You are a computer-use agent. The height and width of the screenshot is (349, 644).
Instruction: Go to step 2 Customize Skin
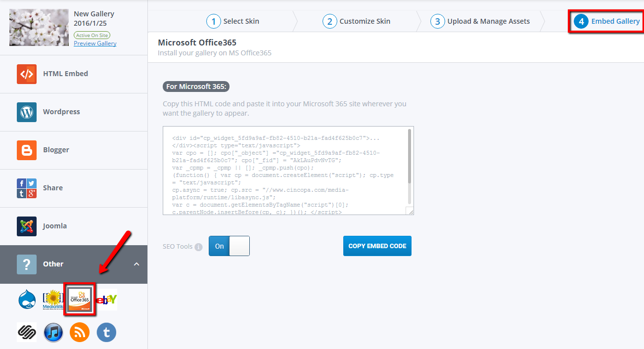357,21
